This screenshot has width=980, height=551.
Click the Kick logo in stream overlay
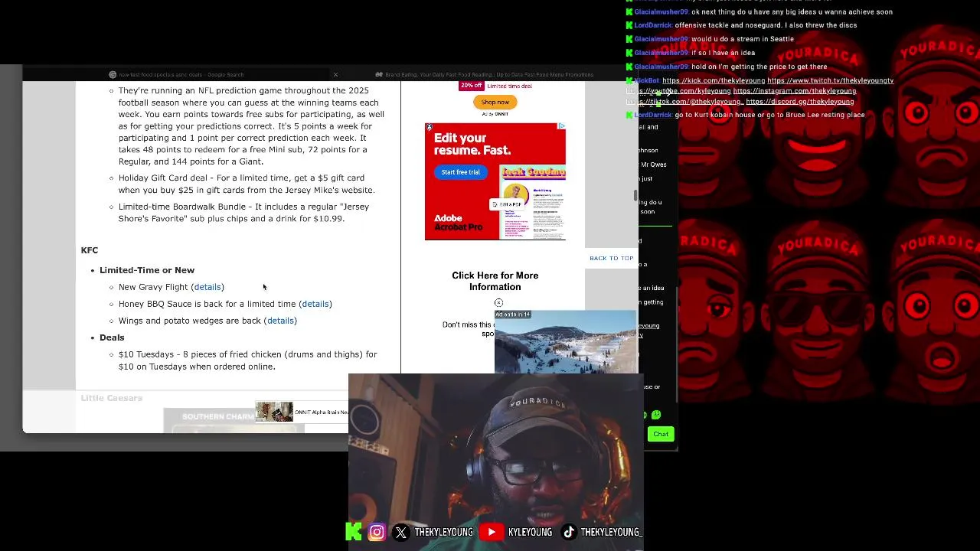(353, 532)
